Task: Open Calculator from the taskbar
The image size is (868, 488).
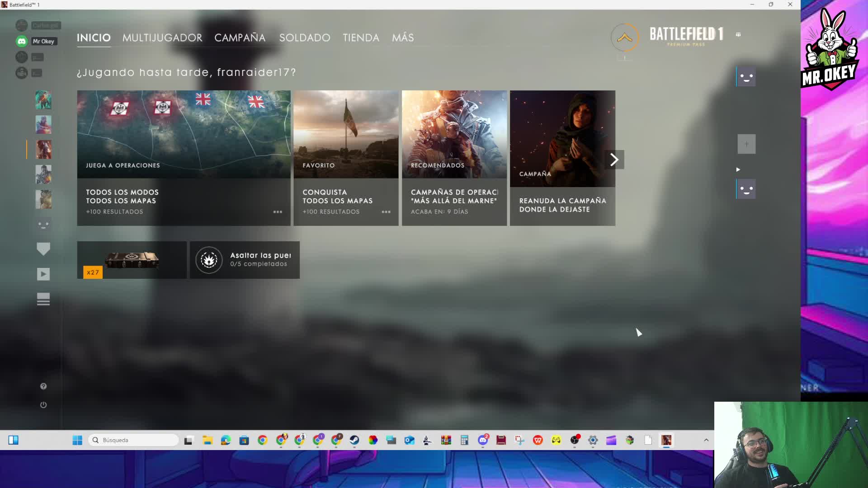Action: 464,440
